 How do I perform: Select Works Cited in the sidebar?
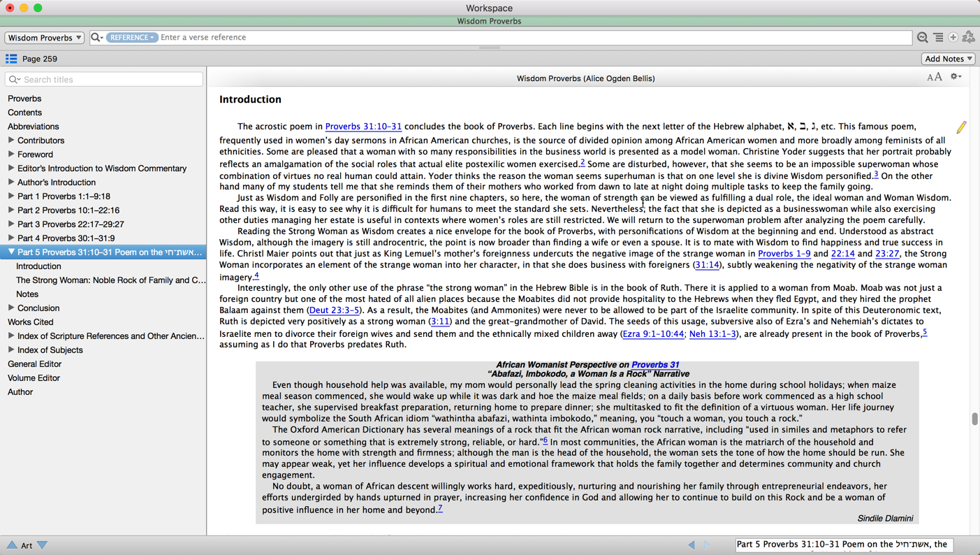[x=31, y=322]
